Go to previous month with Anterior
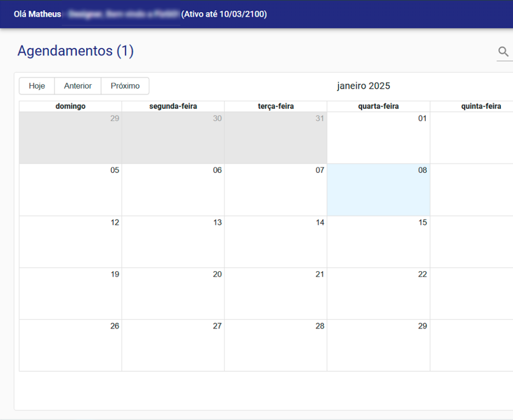 click(x=78, y=86)
